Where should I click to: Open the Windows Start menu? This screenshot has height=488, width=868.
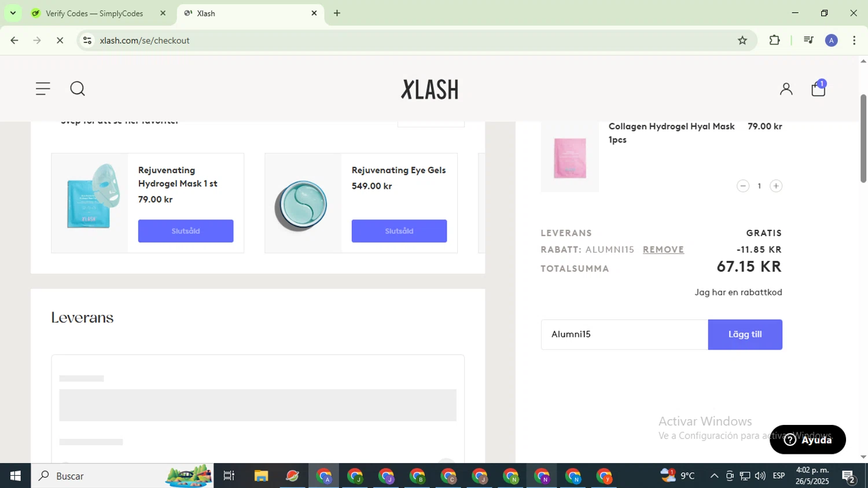click(15, 476)
